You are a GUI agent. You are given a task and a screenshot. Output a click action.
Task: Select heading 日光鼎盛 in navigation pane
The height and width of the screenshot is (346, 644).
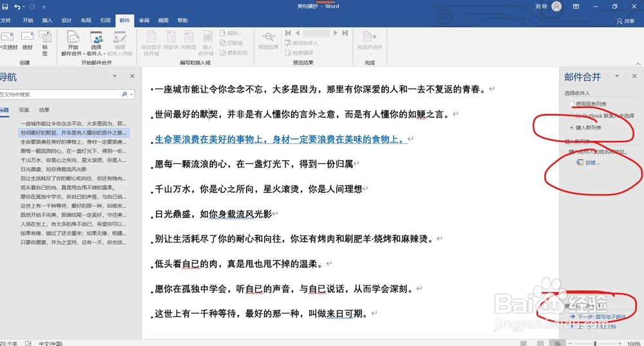(x=53, y=169)
